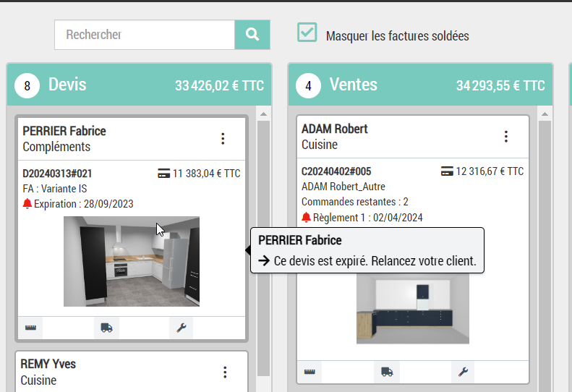Click red expiration bell on PERRIER quote

click(x=27, y=204)
